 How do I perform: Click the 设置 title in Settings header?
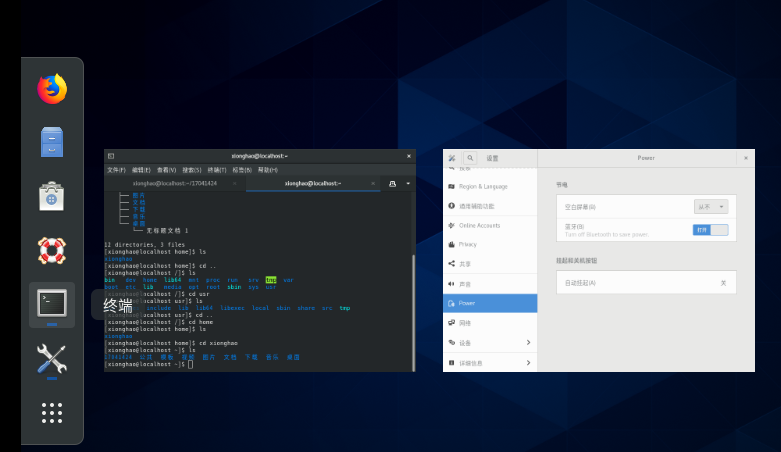pyautogui.click(x=492, y=158)
